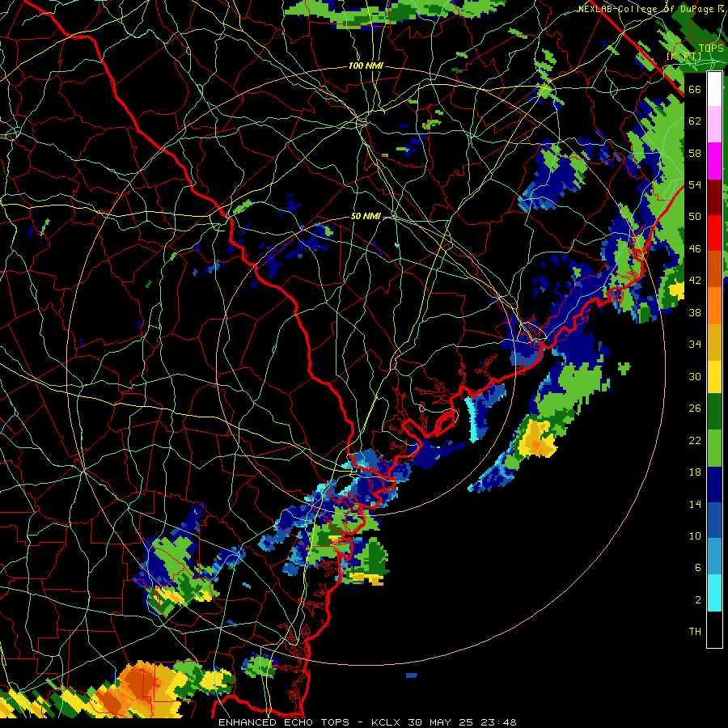The height and width of the screenshot is (728, 728).
Task: Click the white swatch in the tops legend
Action: pos(714,89)
